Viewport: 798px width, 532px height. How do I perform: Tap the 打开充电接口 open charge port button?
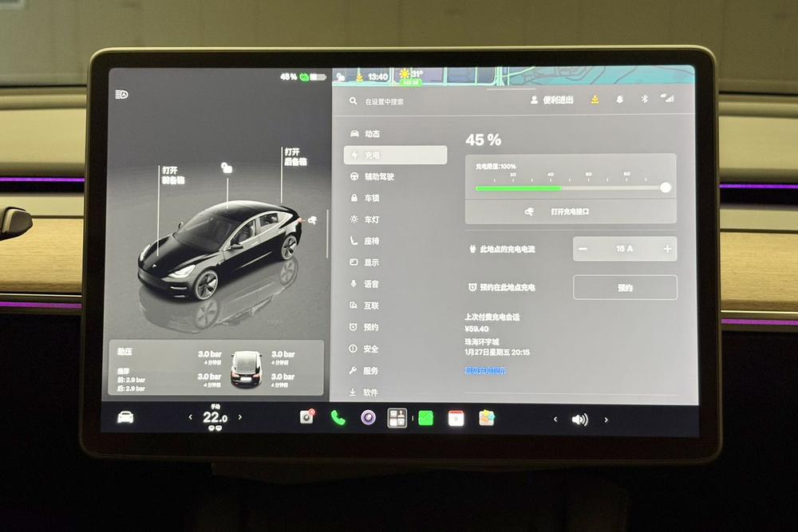pos(571,211)
